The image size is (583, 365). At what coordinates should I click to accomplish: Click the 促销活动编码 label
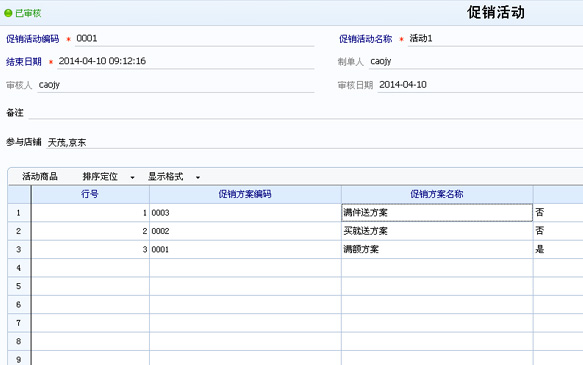[x=33, y=39]
